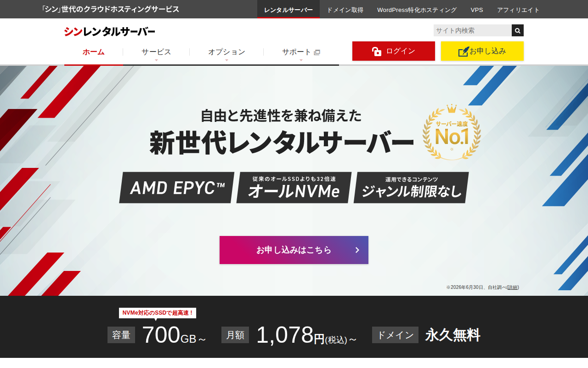Click the pen-and-paper icon on お申し込み
The image size is (588, 368).
(463, 52)
